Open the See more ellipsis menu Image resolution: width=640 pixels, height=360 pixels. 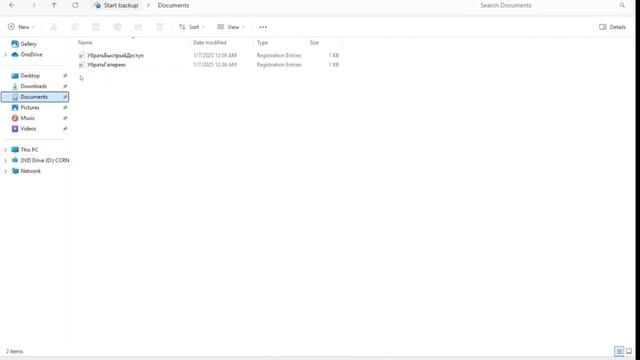[263, 27]
